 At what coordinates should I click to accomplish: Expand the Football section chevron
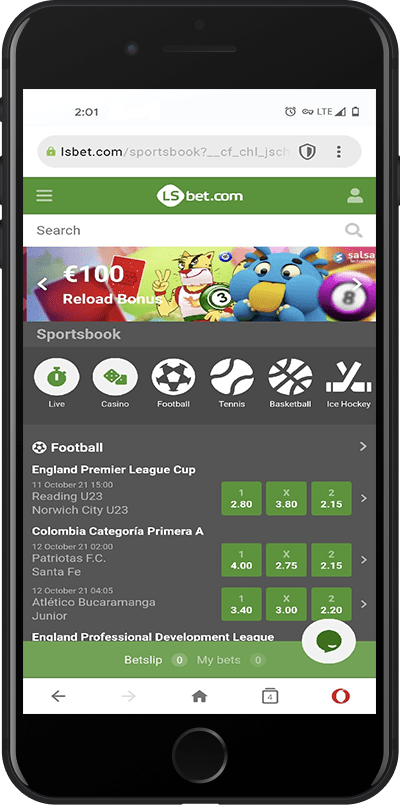point(363,447)
